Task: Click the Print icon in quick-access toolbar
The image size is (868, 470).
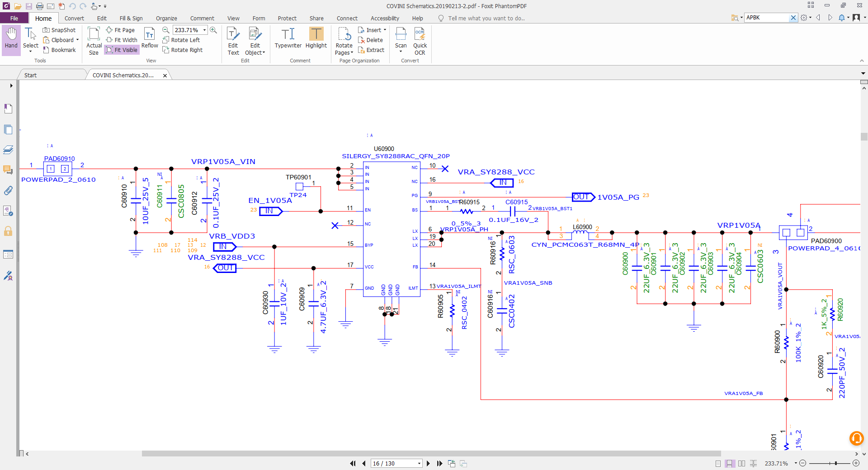Action: [40, 6]
